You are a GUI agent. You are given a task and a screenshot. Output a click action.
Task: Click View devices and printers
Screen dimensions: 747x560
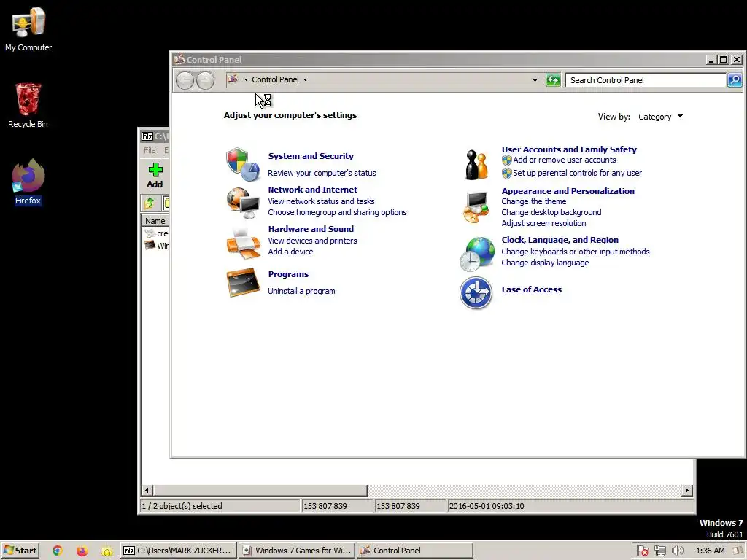[312, 241]
